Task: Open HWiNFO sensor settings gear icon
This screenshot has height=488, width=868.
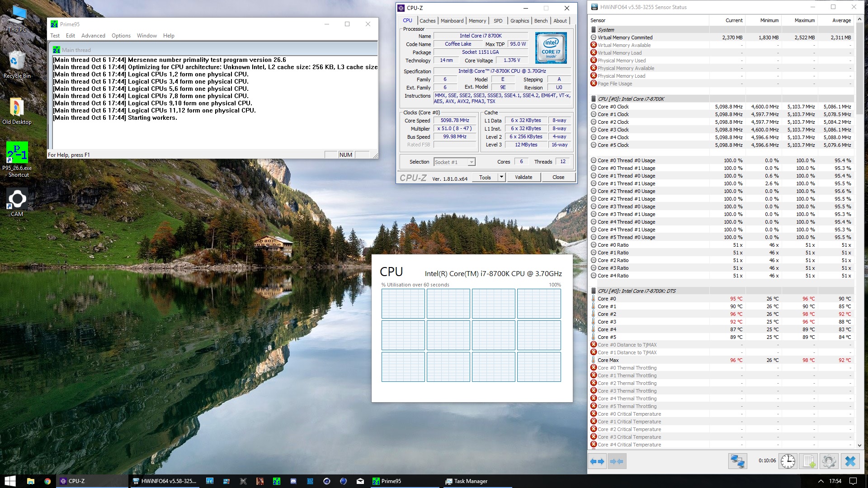Action: (829, 461)
